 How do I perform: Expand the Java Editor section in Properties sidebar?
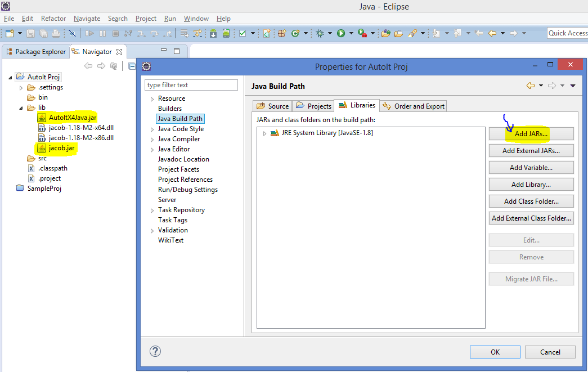(x=151, y=149)
